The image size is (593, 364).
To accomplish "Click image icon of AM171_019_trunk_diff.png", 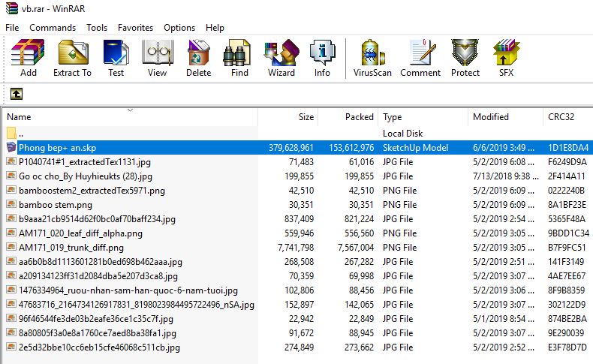I will coord(11,247).
